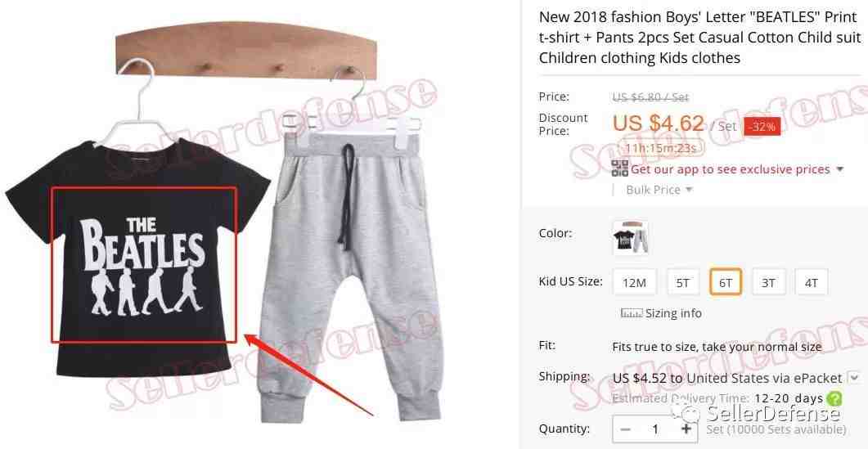Click the ruler icon beside Sizing info

pos(631,313)
